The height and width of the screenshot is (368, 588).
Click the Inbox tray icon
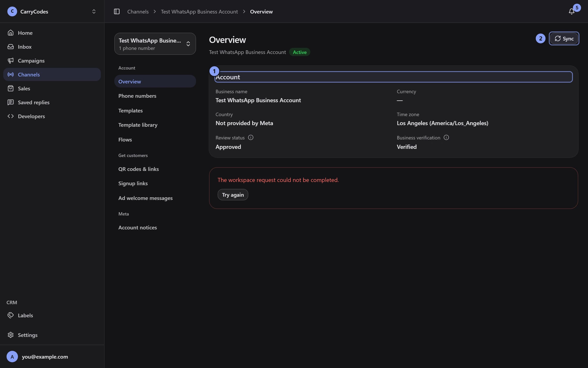click(10, 46)
